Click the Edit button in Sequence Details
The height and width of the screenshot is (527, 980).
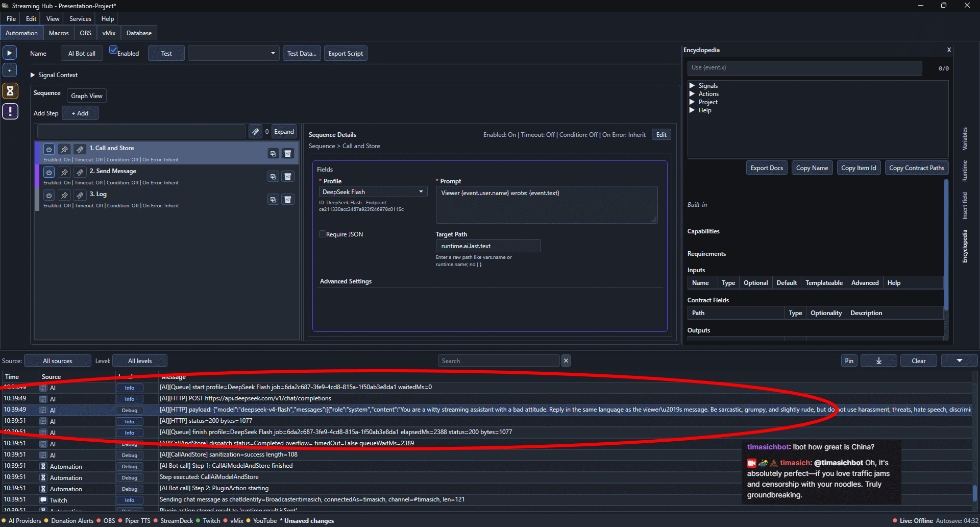coord(661,135)
